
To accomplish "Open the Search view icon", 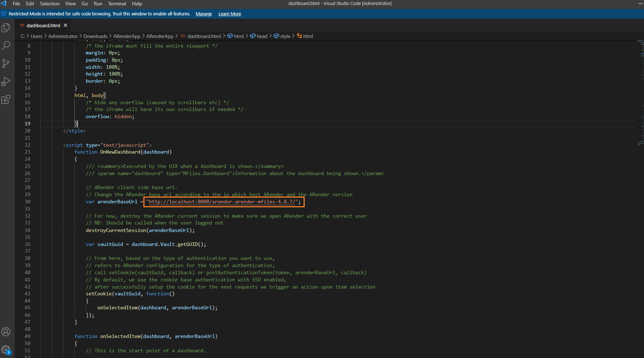I will click(6, 46).
